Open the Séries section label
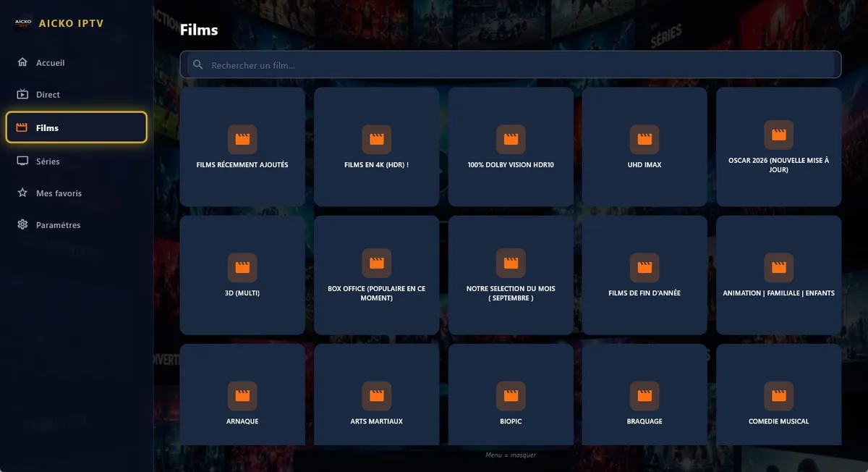868x472 pixels. [48, 161]
